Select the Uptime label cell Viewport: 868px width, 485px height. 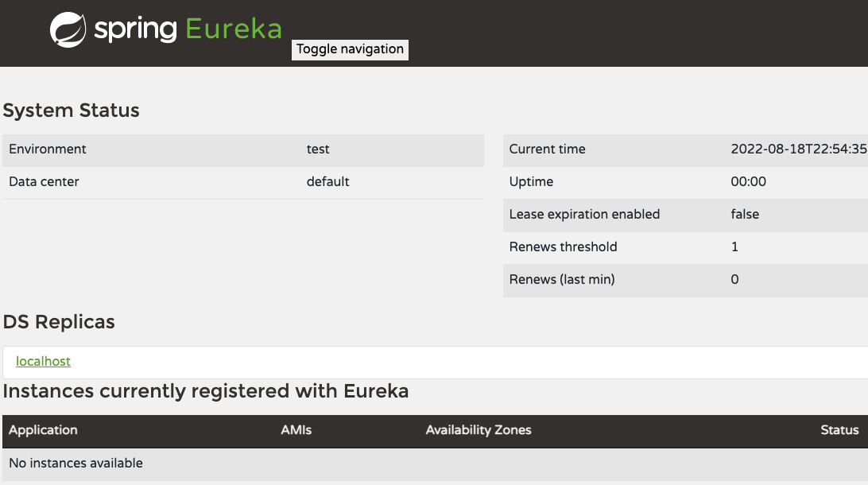pyautogui.click(x=531, y=181)
